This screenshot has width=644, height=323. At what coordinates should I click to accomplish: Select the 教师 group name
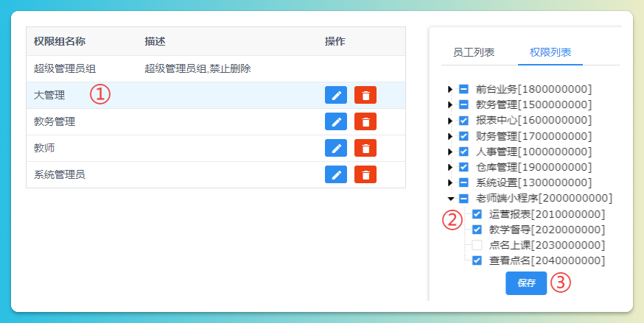(x=44, y=148)
